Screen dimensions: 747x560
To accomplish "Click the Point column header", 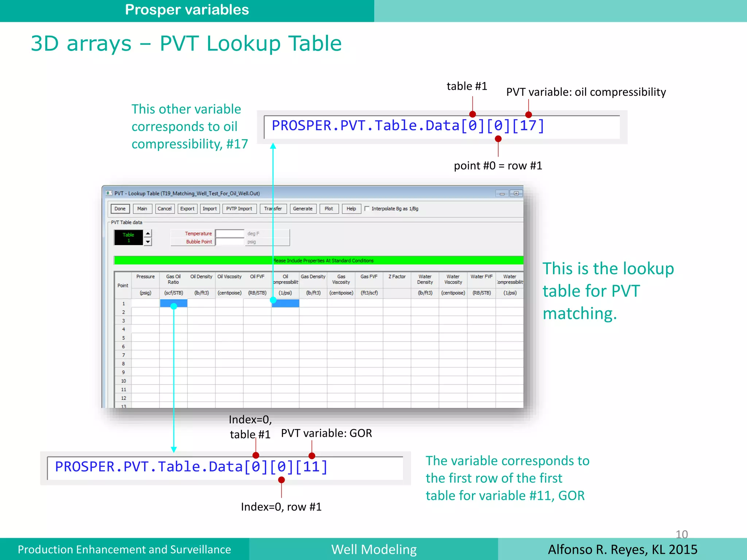I will pos(123,285).
